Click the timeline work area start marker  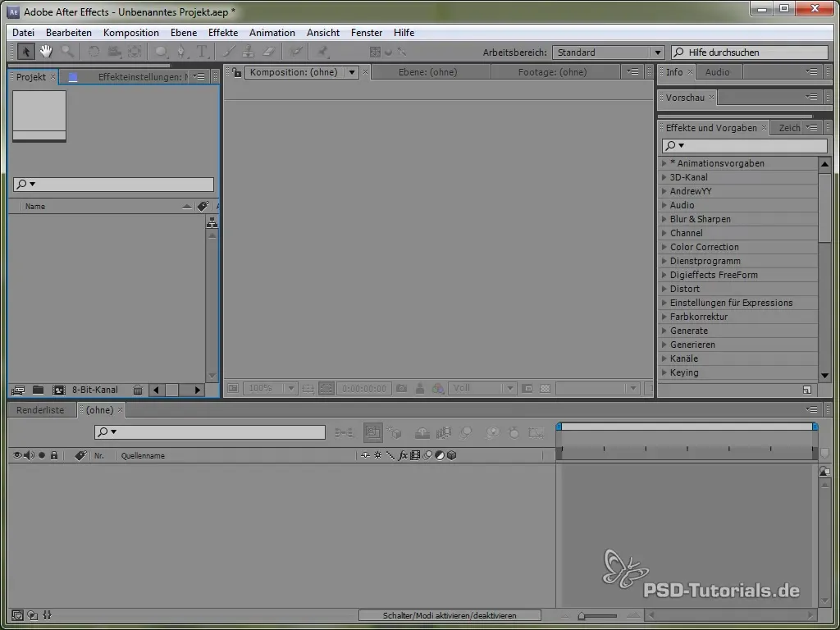[559, 427]
